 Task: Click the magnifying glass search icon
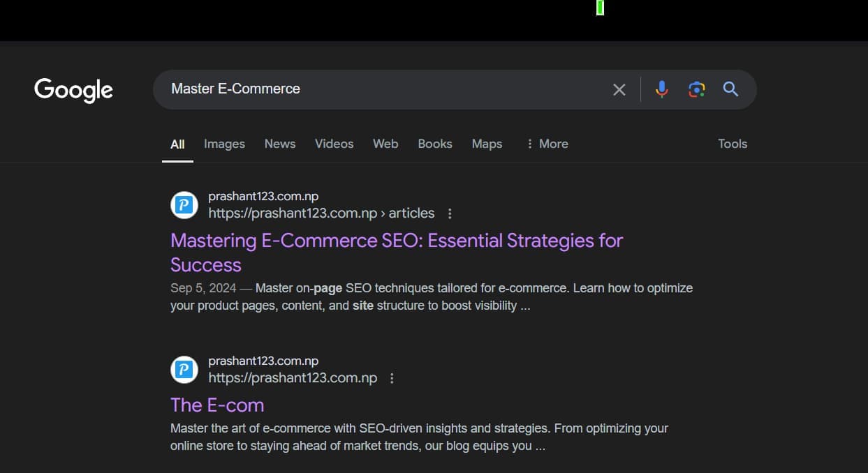click(730, 89)
